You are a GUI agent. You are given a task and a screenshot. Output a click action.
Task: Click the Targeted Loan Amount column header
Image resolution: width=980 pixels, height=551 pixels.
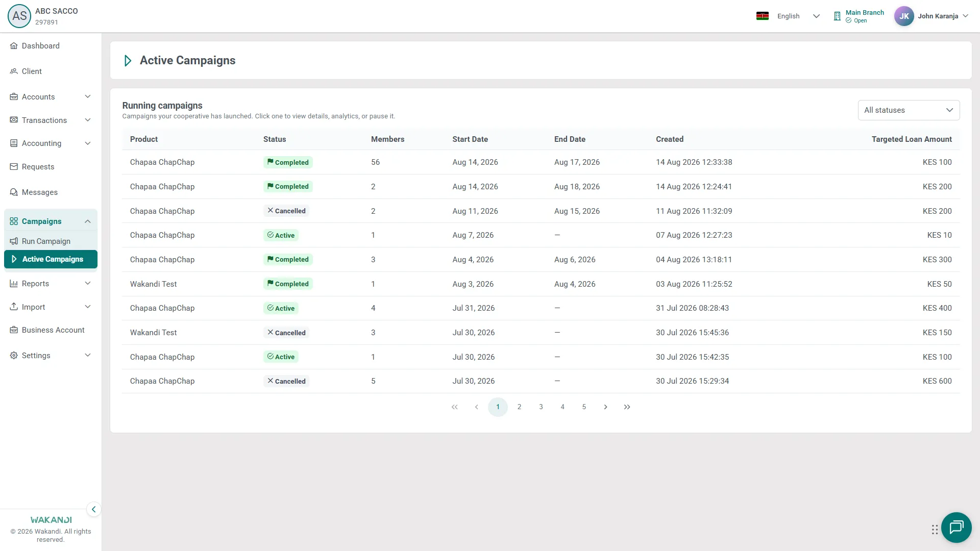coord(912,139)
